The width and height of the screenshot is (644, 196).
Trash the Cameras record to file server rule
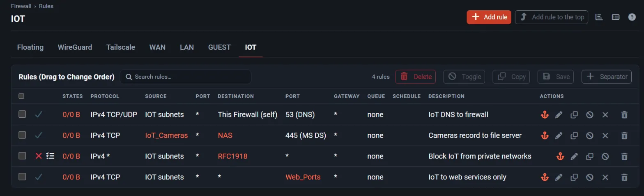(x=624, y=135)
